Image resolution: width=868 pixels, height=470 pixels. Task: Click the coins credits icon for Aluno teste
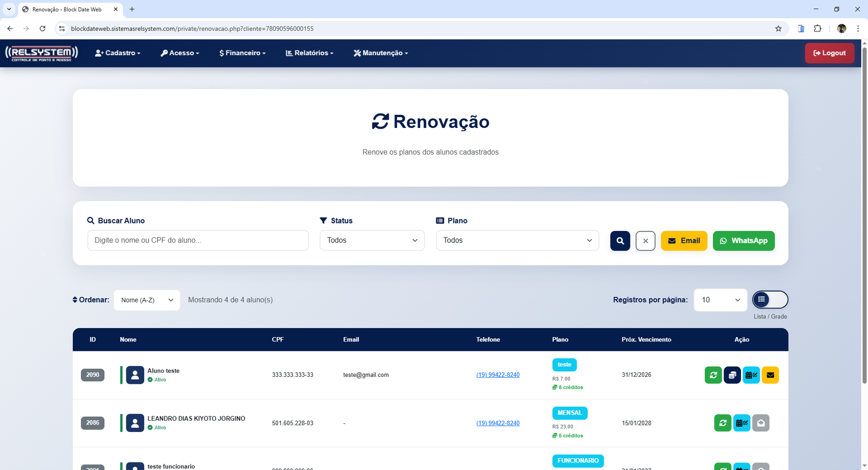(732, 375)
